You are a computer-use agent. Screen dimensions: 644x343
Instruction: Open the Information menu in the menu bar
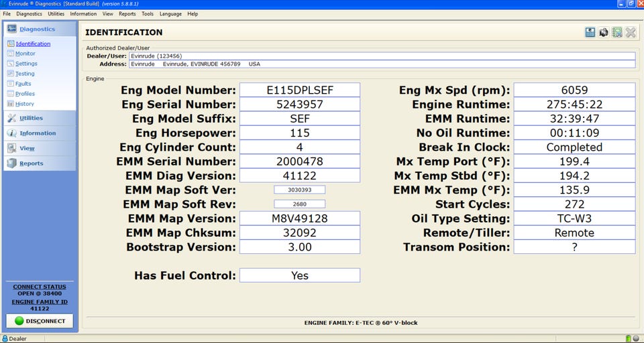coord(83,13)
